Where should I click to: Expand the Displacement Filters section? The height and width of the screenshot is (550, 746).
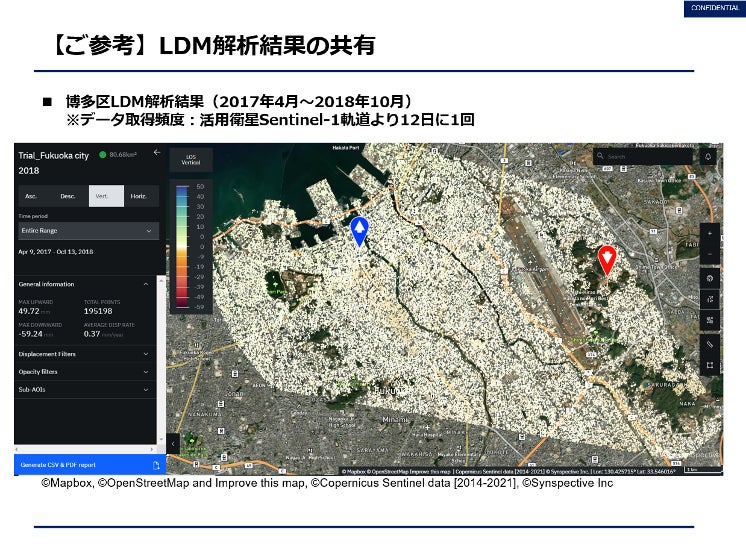pos(85,354)
